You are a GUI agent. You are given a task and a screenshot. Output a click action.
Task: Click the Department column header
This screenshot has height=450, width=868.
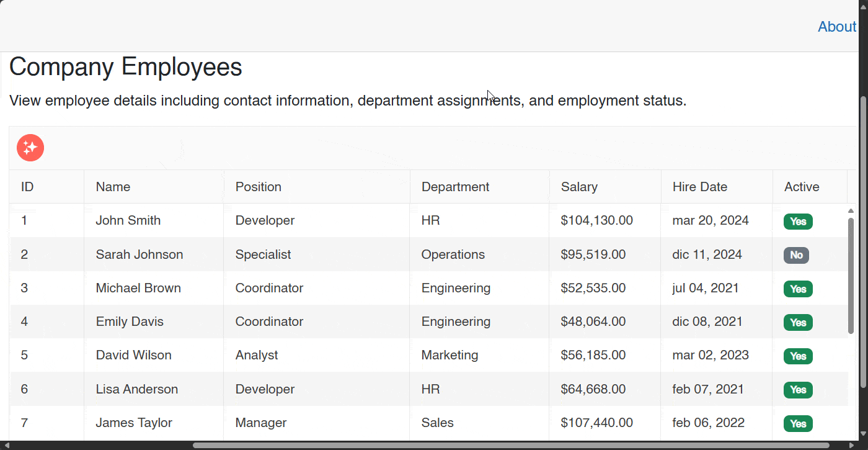pyautogui.click(x=455, y=187)
